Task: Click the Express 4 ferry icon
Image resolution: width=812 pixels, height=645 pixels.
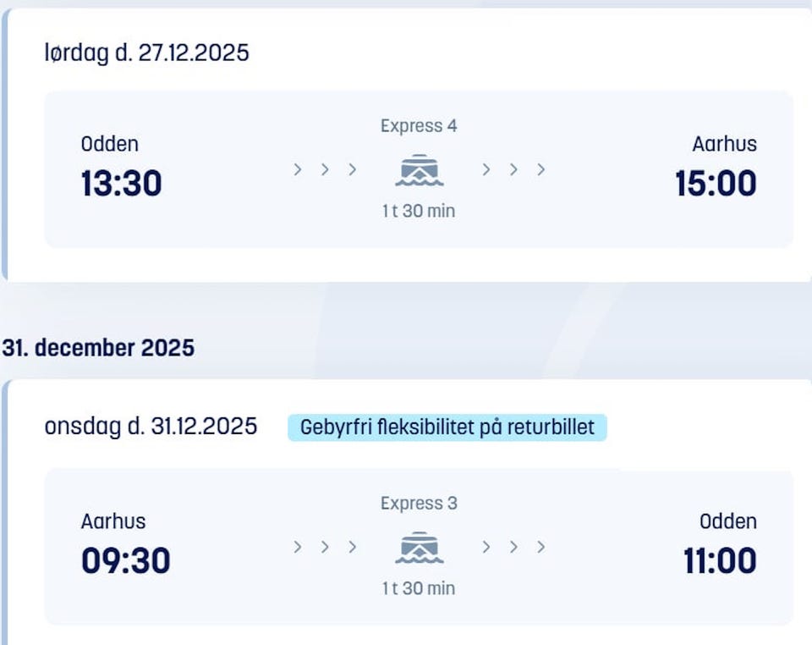Action: (x=419, y=171)
